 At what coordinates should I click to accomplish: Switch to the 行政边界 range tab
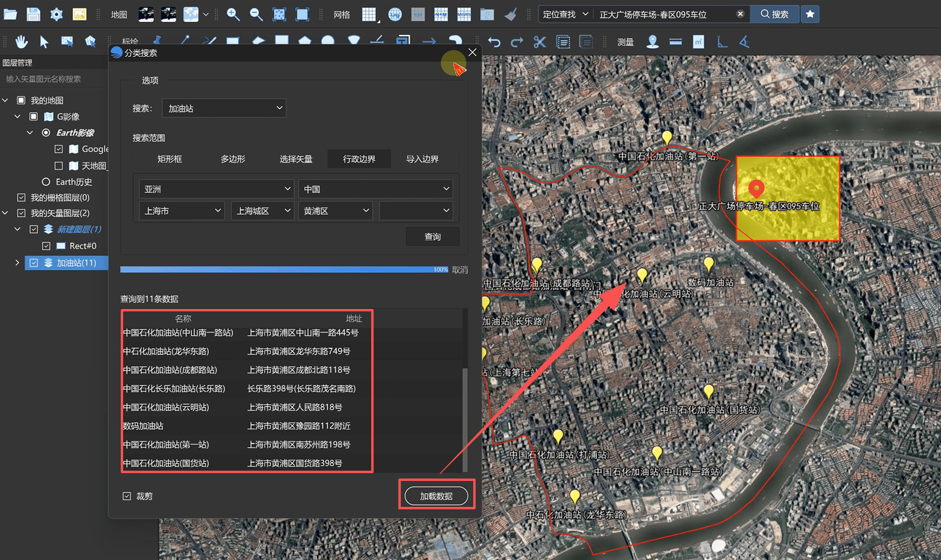(359, 159)
